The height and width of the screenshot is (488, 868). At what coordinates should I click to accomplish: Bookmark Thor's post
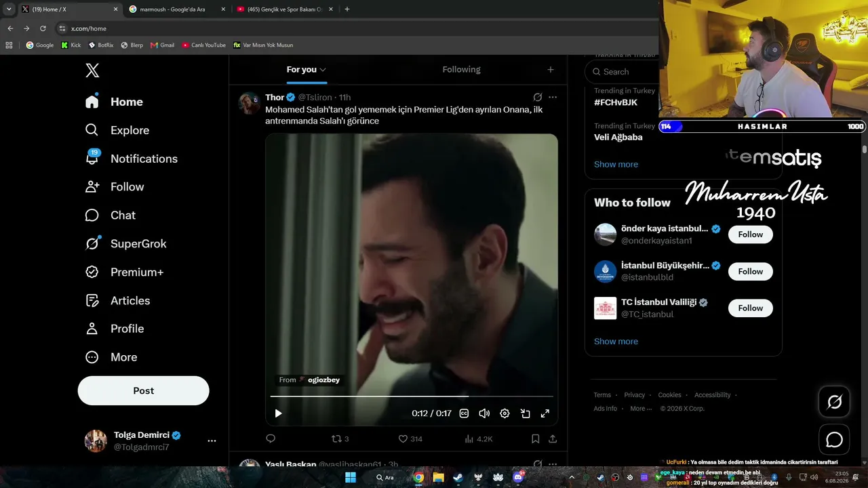(535, 439)
